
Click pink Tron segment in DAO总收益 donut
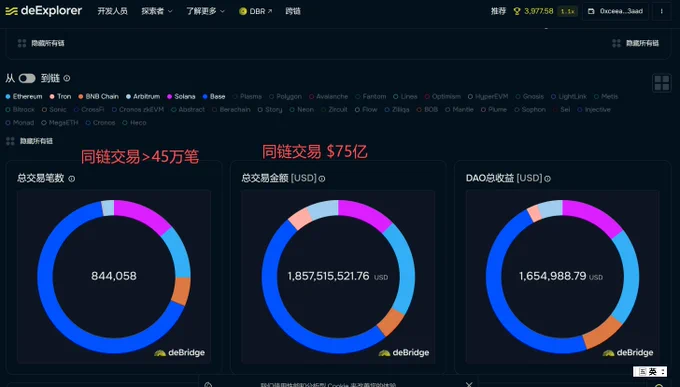point(534,213)
